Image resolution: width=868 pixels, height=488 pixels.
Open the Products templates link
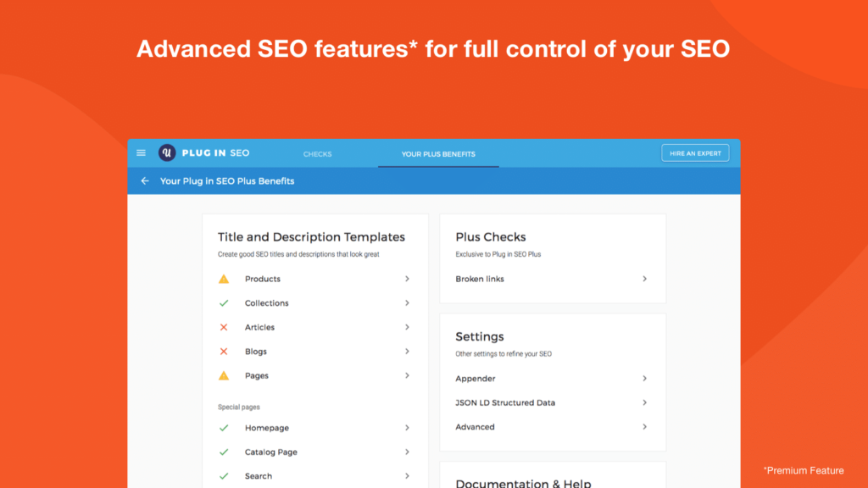click(x=263, y=279)
